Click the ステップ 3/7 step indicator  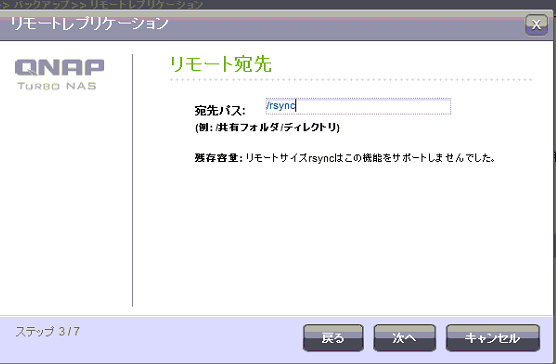pyautogui.click(x=48, y=332)
